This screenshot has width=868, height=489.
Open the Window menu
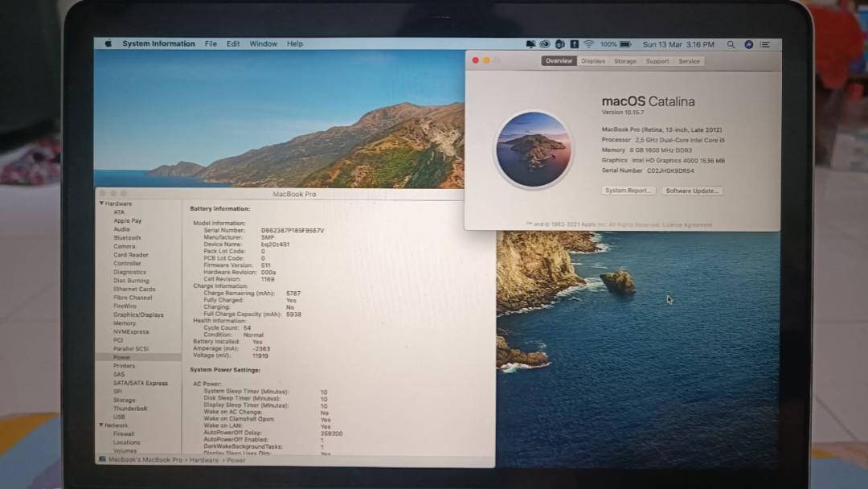(x=263, y=43)
